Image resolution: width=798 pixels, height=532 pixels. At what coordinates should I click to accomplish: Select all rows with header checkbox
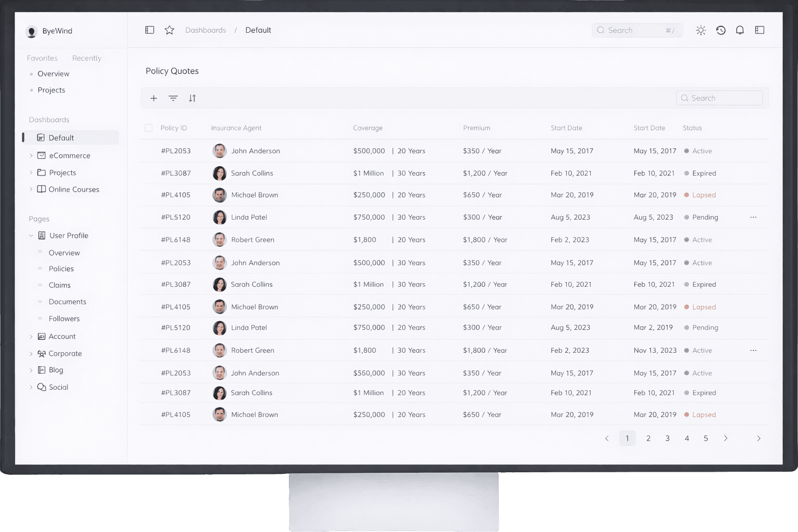tap(149, 127)
